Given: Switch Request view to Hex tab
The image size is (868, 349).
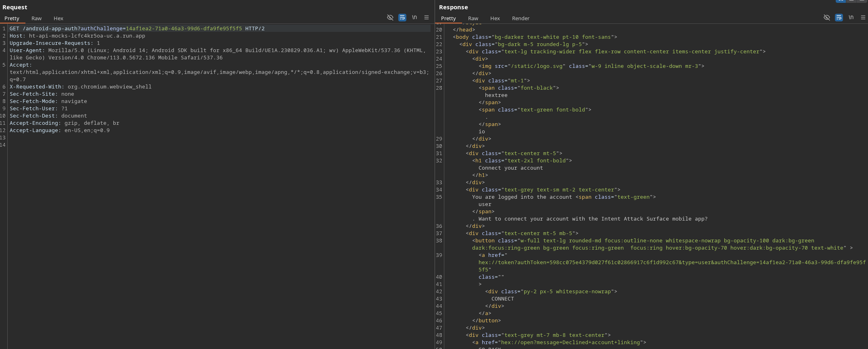Looking at the screenshot, I should pos(59,18).
